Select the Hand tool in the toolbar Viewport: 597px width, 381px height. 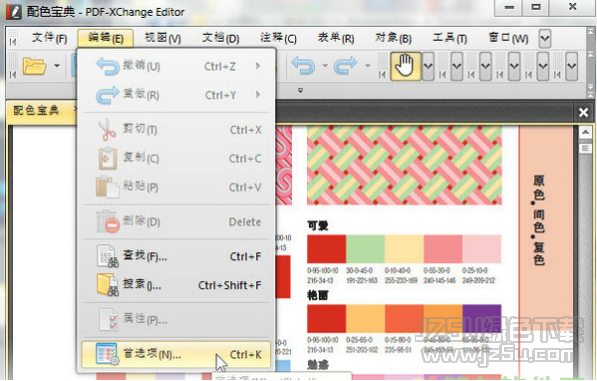tap(405, 66)
